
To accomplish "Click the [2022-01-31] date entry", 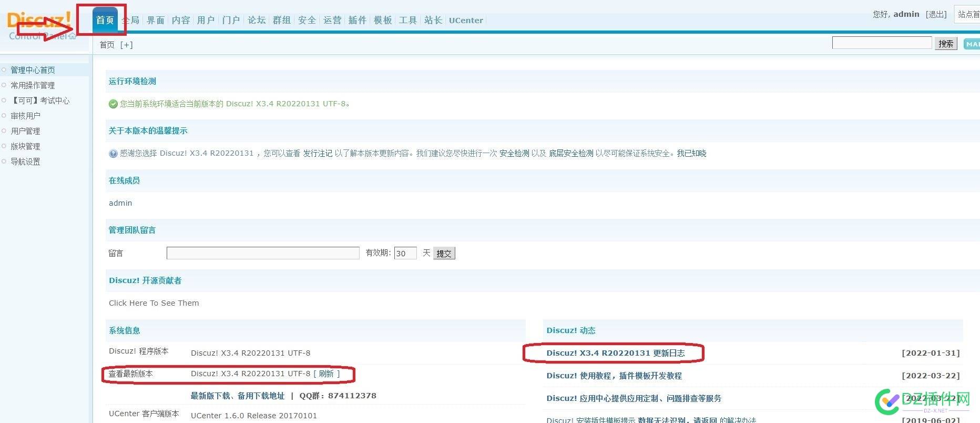I will (931, 353).
